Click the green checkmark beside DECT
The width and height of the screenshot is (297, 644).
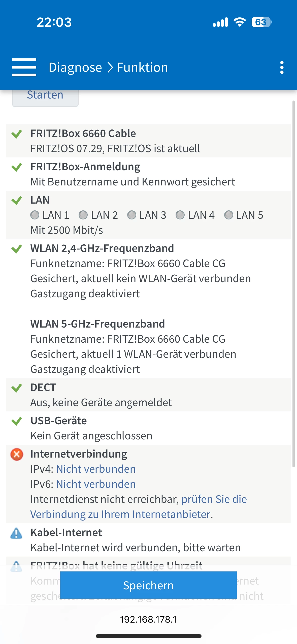pyautogui.click(x=17, y=388)
